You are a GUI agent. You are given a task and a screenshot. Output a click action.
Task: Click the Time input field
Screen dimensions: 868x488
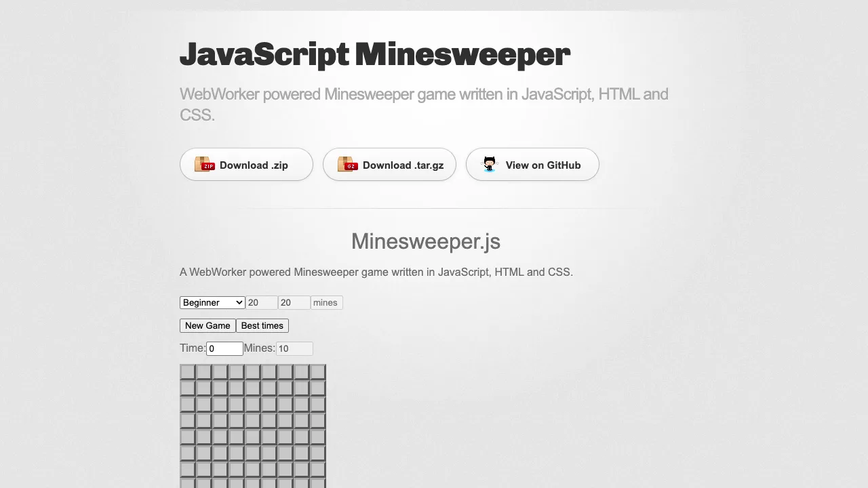tap(224, 348)
